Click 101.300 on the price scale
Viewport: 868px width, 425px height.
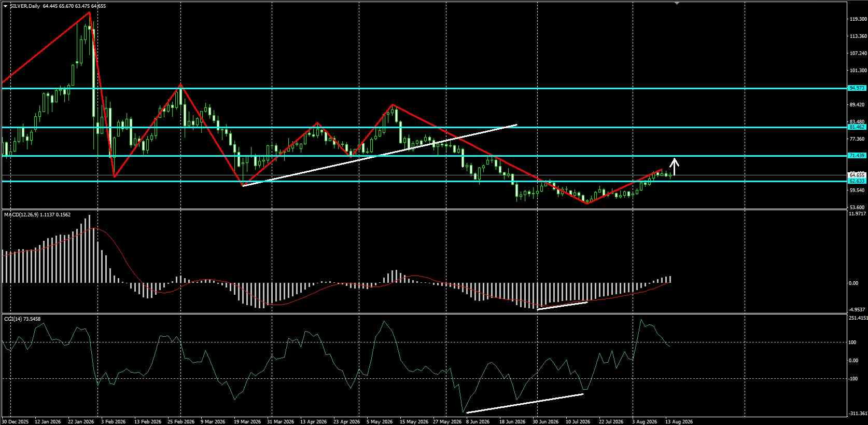pos(858,71)
